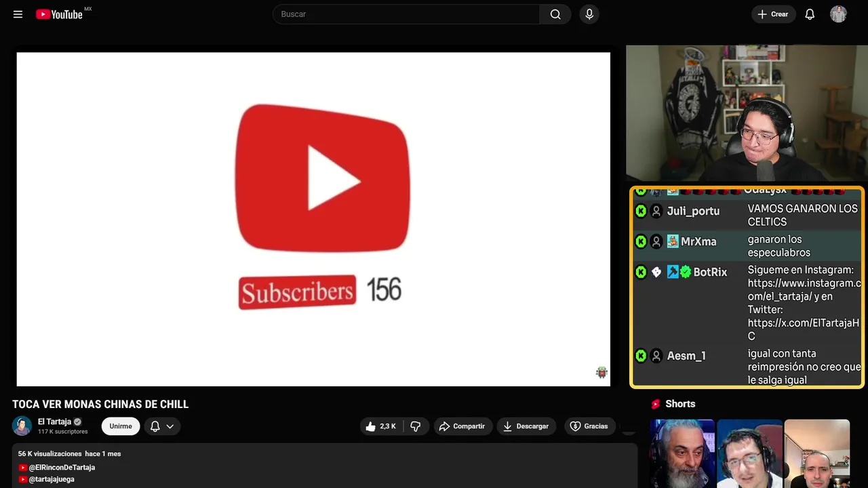The height and width of the screenshot is (488, 868).
Task: Select the Juli_portu username in chat
Action: [x=693, y=211]
